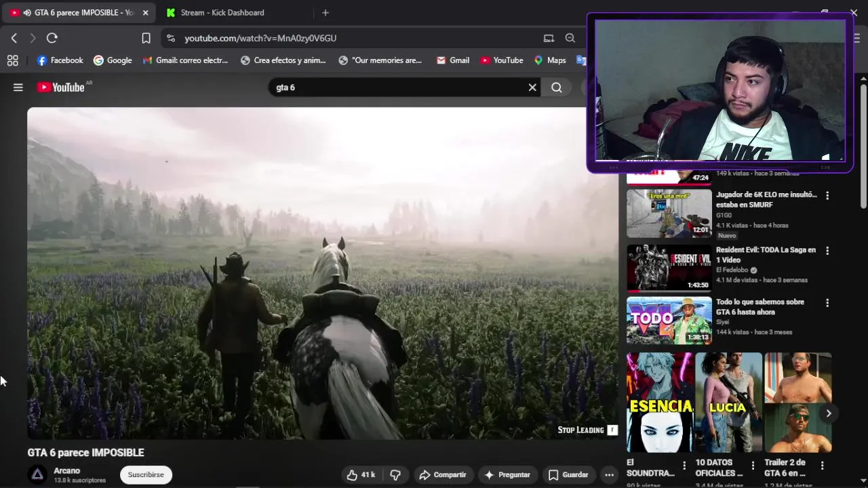Open options for the Resident Evil saga video
The image size is (868, 488).
tap(827, 251)
